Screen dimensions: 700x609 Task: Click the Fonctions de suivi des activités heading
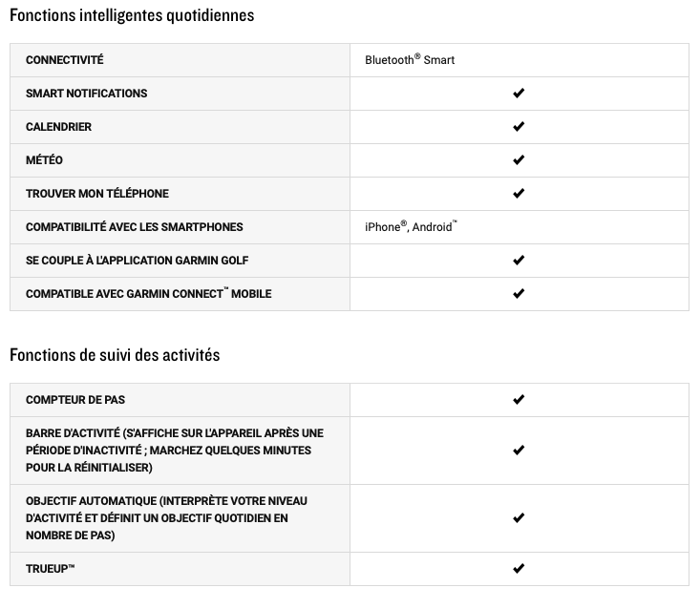point(115,355)
